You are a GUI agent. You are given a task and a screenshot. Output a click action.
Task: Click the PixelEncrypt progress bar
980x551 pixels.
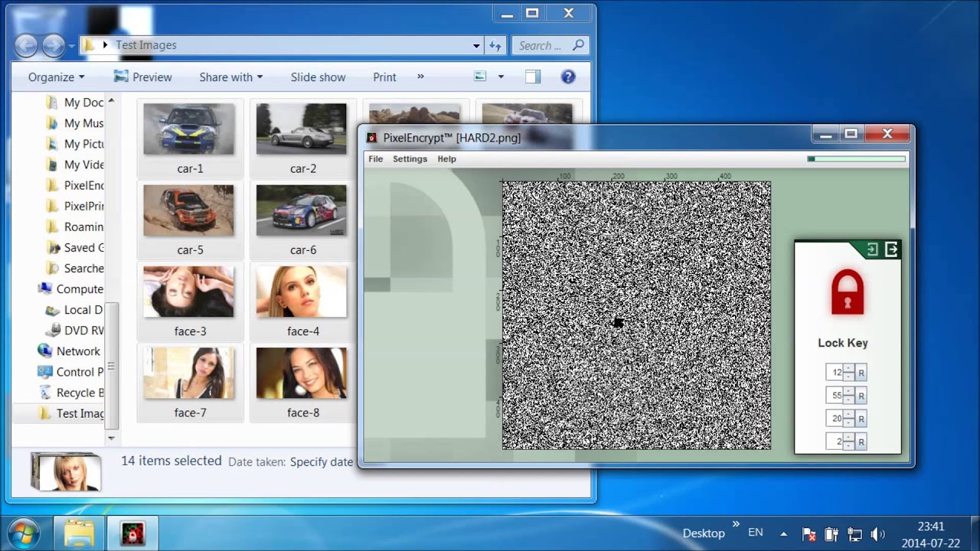[x=857, y=159]
